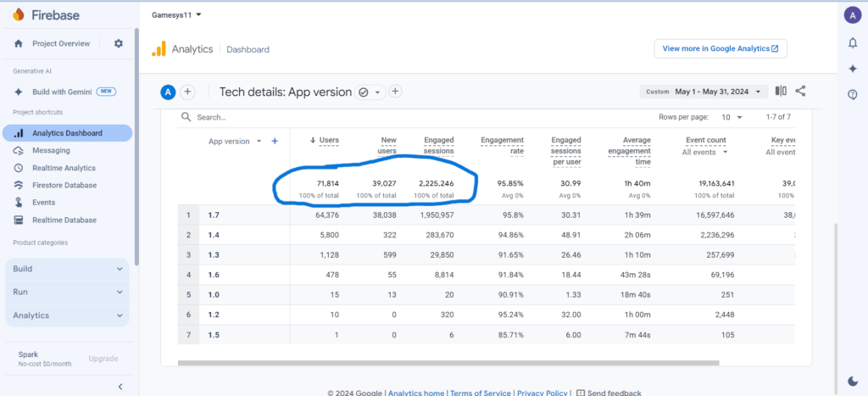This screenshot has width=868, height=396.
Task: Click the share report icon
Action: pos(800,92)
